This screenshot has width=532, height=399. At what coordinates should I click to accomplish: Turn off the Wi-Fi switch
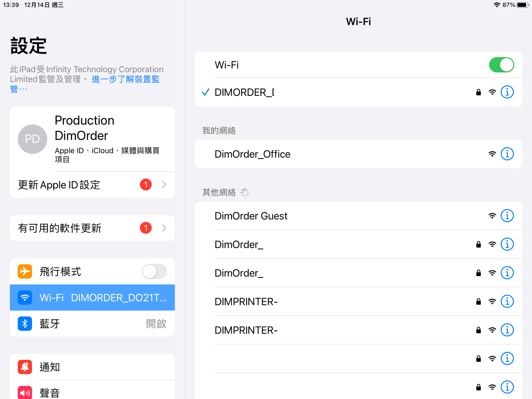click(501, 65)
